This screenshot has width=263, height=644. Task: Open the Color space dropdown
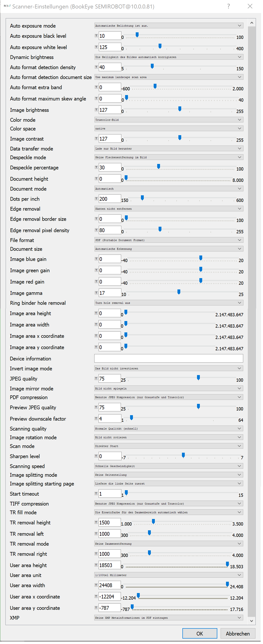(169, 129)
